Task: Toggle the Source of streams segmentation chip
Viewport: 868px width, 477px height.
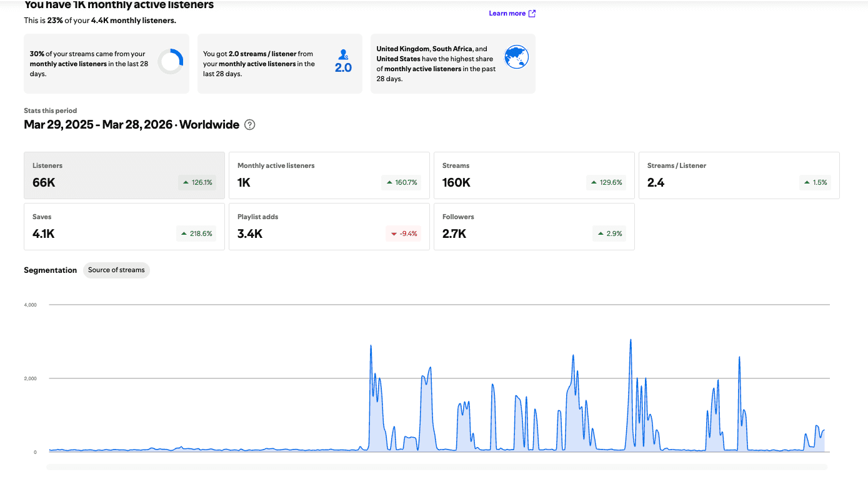Action: point(116,270)
